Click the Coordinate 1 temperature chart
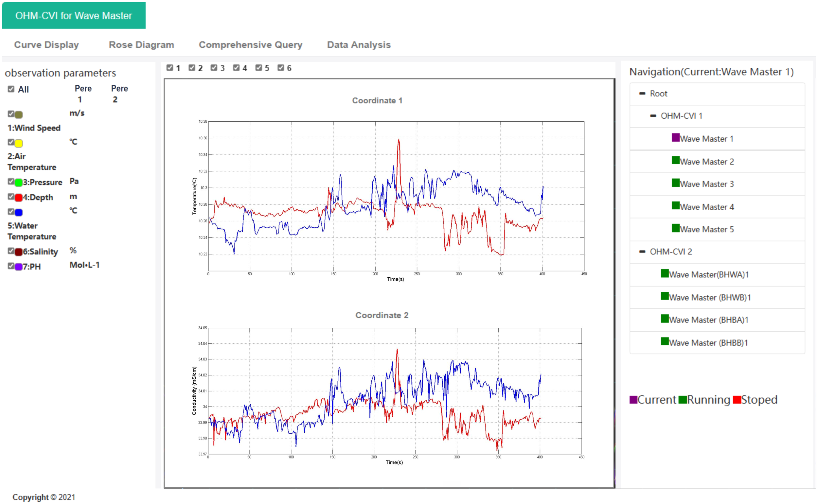This screenshot has height=504, width=818. click(x=396, y=196)
